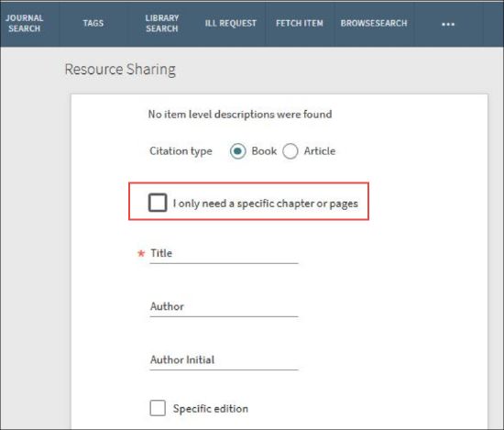Screen dimensions: 504x430
Task: Focus the Title input field
Action: click(x=224, y=254)
